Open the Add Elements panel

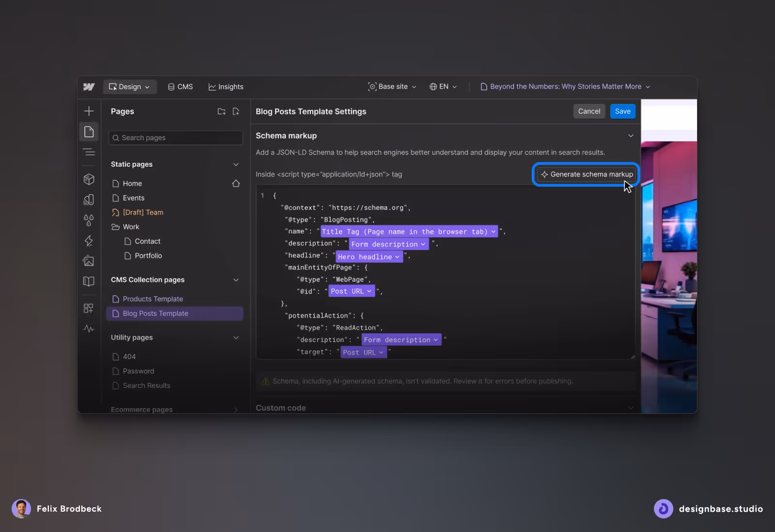(89, 111)
